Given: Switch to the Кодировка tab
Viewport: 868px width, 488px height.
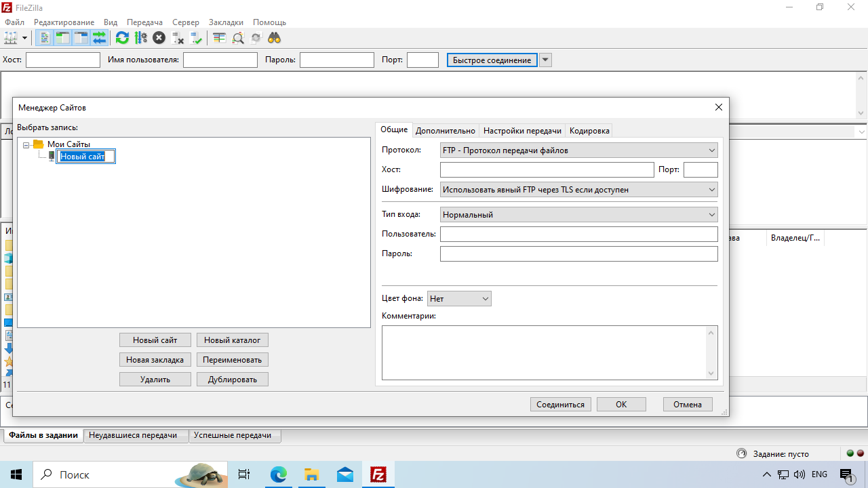Looking at the screenshot, I should pos(589,131).
